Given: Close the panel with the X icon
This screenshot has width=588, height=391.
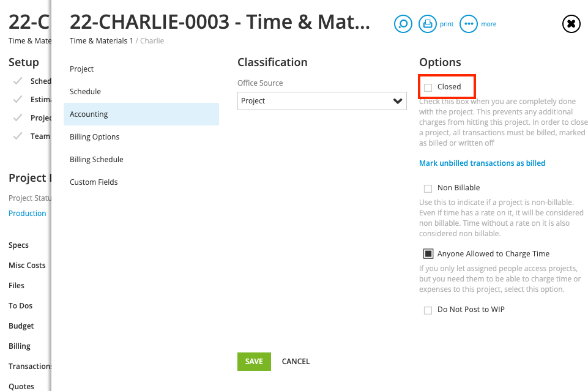Looking at the screenshot, I should (x=571, y=24).
